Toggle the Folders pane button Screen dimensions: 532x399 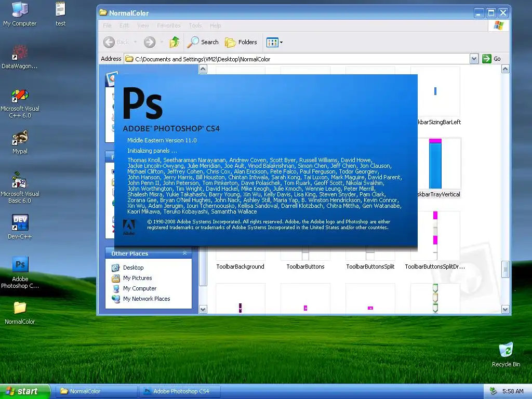coord(241,42)
